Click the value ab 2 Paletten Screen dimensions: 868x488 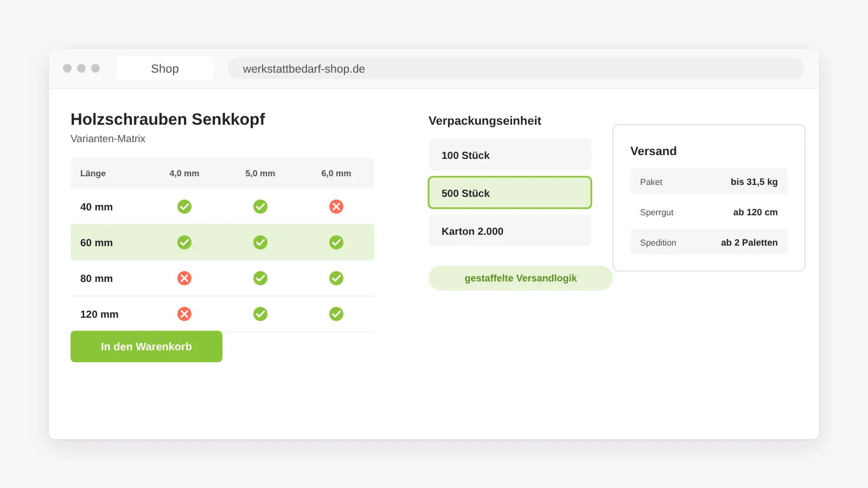pyautogui.click(x=749, y=242)
